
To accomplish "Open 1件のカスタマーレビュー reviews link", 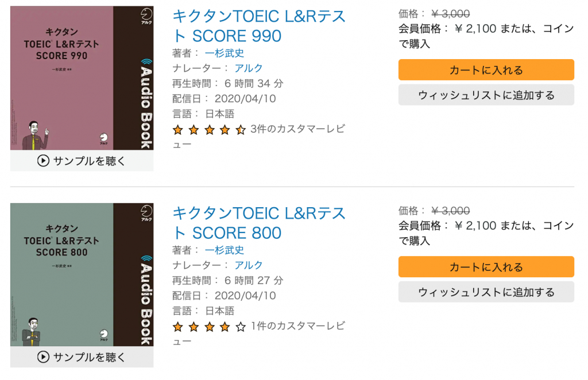I will [297, 326].
